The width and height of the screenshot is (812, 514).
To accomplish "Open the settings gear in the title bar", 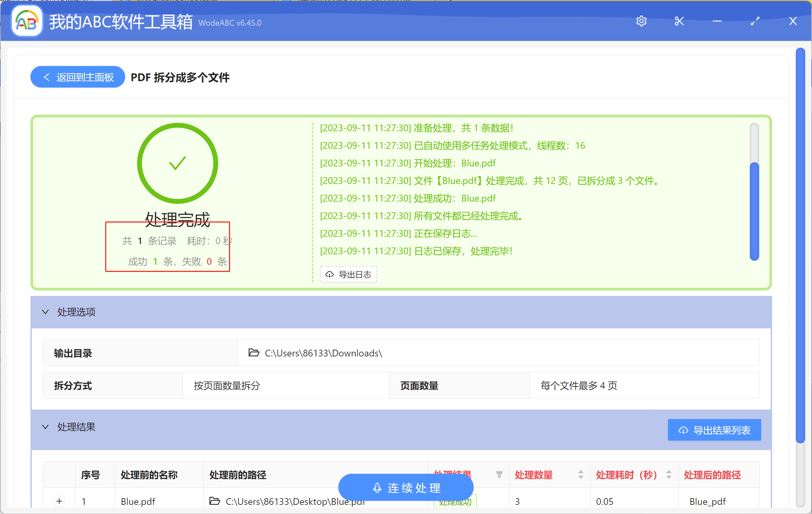I will click(x=641, y=21).
